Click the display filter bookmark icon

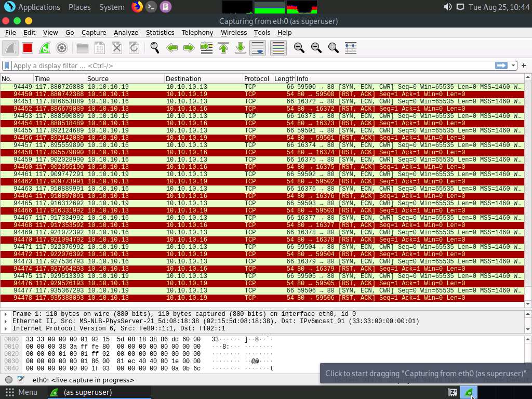coord(7,65)
